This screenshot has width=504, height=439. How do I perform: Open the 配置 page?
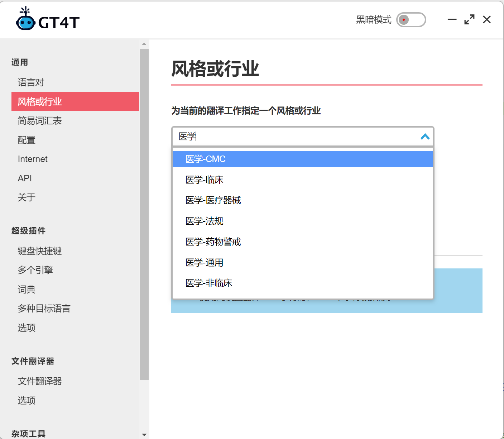pyautogui.click(x=27, y=140)
